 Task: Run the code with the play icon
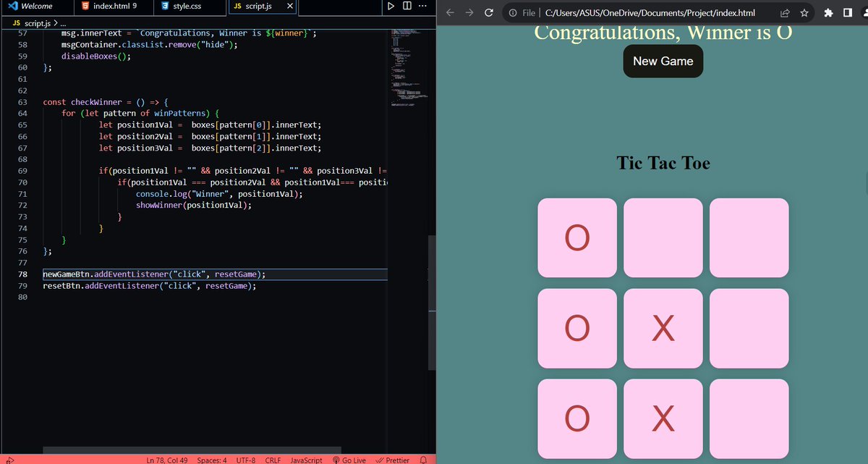click(391, 7)
